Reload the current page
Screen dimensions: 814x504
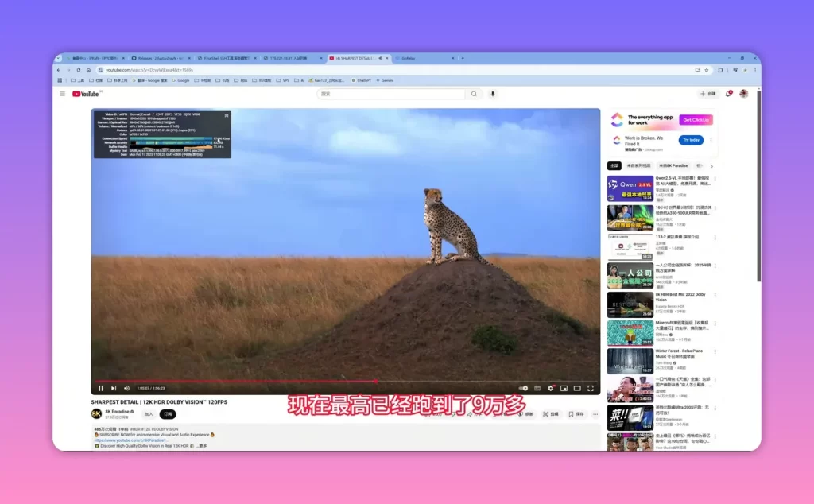tap(79, 70)
